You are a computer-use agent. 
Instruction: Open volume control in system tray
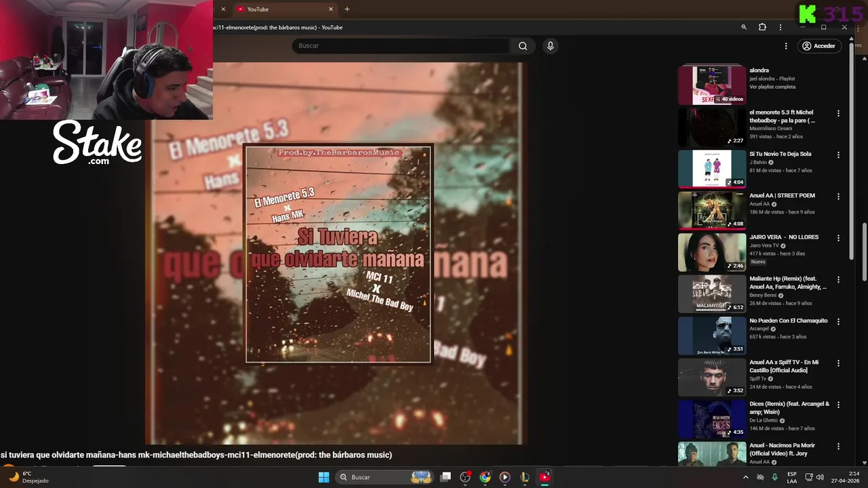coord(820,477)
